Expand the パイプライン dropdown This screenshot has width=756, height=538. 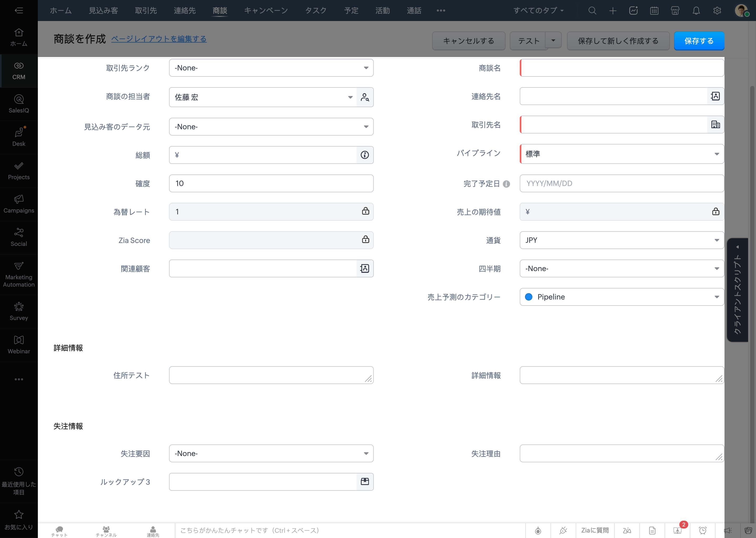(621, 154)
